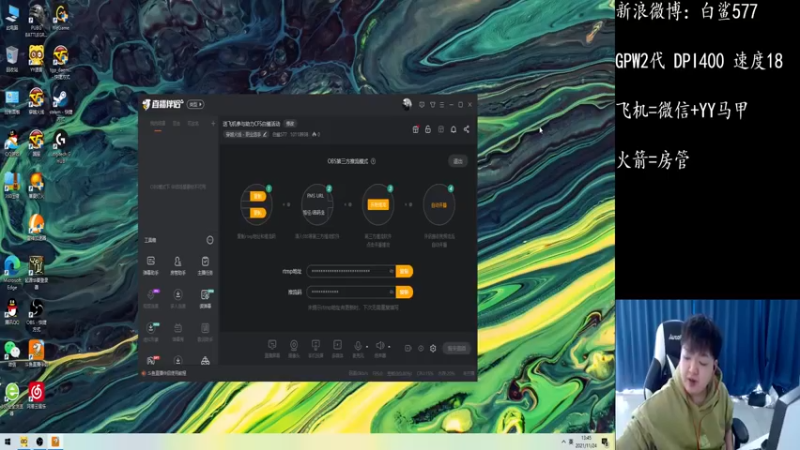This screenshot has height=450, width=800.
Task: Click the taskbar clock showing the date
Action: coord(586,442)
